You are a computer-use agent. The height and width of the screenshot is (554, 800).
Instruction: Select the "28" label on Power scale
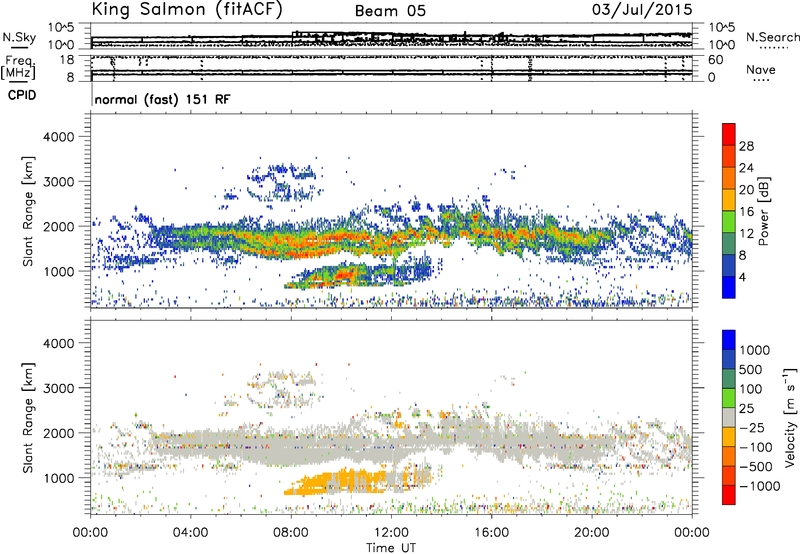coord(746,146)
